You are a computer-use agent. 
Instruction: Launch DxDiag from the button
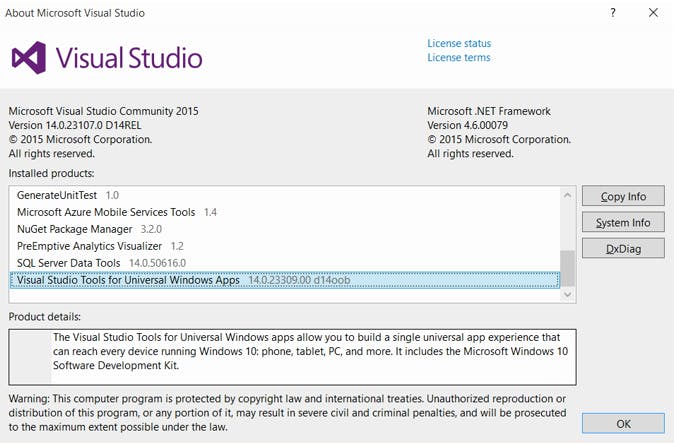622,249
